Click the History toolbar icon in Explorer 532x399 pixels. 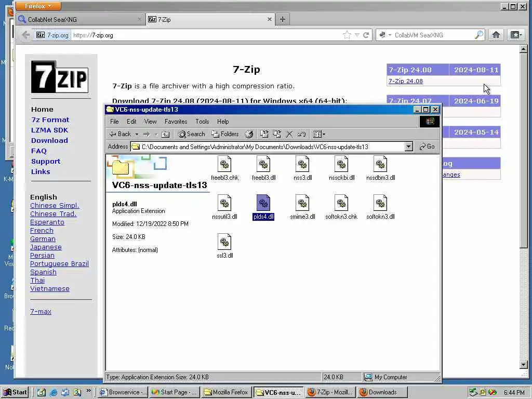click(x=249, y=135)
